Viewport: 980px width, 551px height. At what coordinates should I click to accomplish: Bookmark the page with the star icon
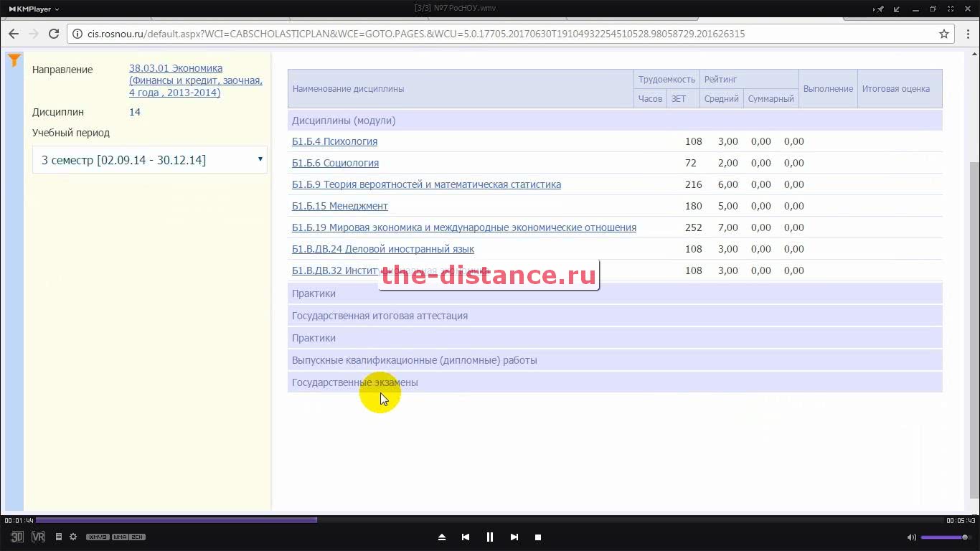[944, 34]
